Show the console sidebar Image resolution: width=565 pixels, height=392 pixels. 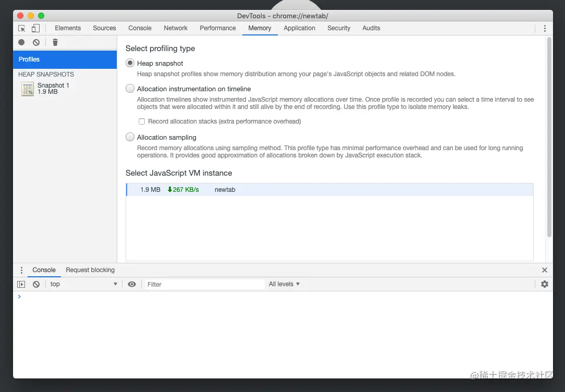click(21, 284)
